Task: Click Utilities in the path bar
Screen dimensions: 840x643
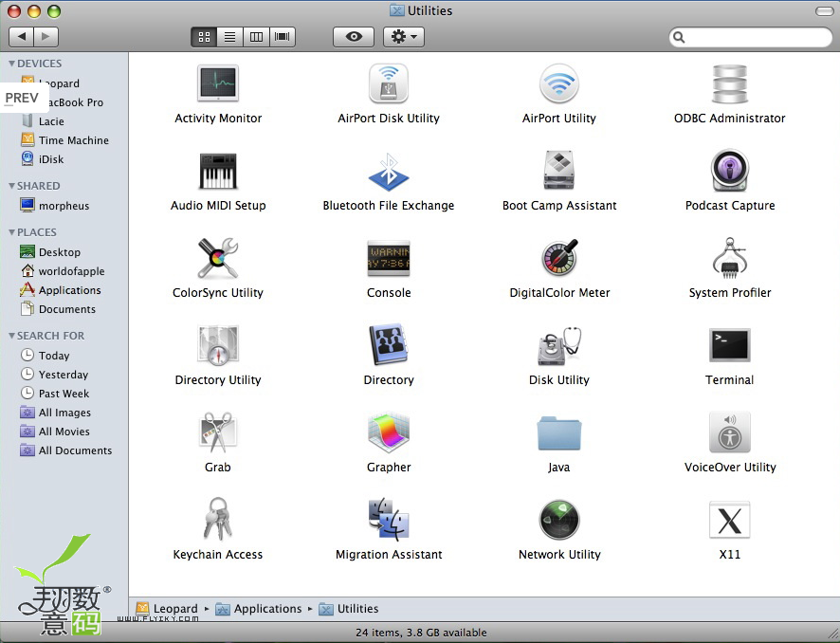Action: [x=349, y=609]
